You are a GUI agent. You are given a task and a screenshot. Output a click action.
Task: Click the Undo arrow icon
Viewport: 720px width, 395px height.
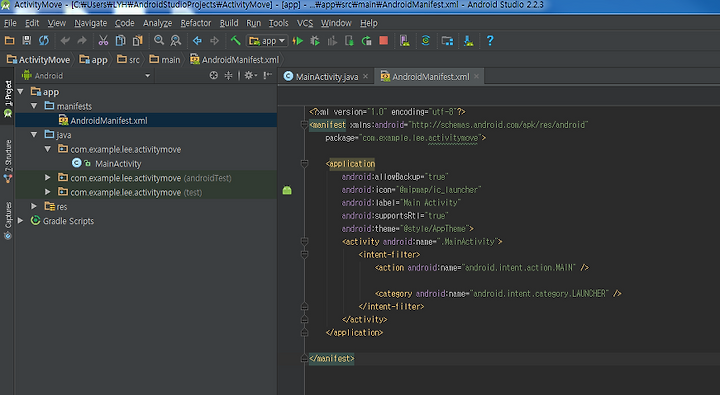coord(65,41)
